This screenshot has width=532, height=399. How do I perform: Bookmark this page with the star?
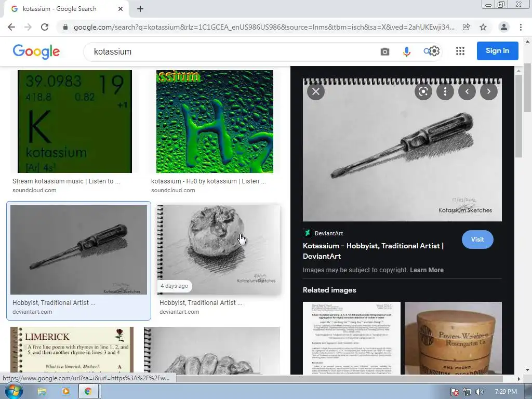coord(483,27)
